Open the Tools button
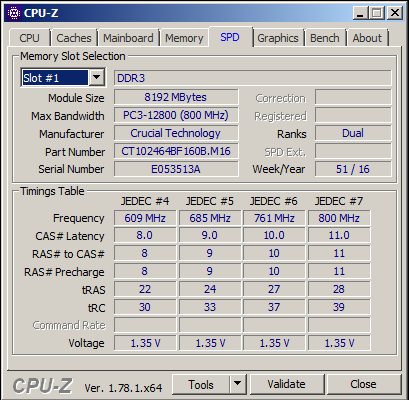Image resolution: width=409 pixels, height=400 pixels. (201, 385)
